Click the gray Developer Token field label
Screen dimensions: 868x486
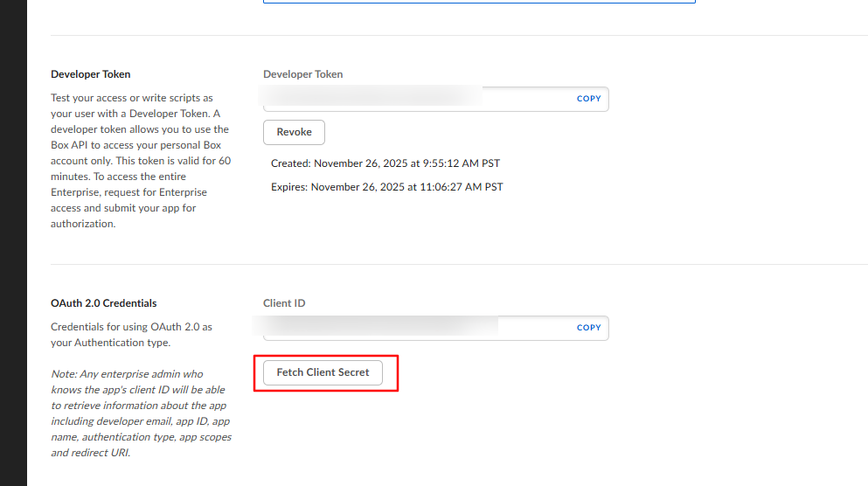tap(303, 74)
